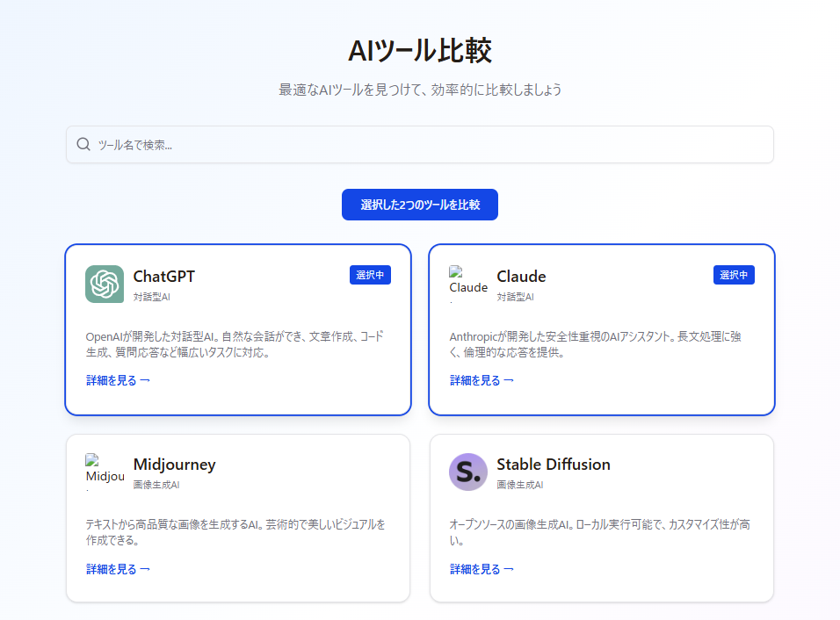Toggle the 選択中 badge on ChatGPT card
Viewport: 840px width, 620px height.
370,275
